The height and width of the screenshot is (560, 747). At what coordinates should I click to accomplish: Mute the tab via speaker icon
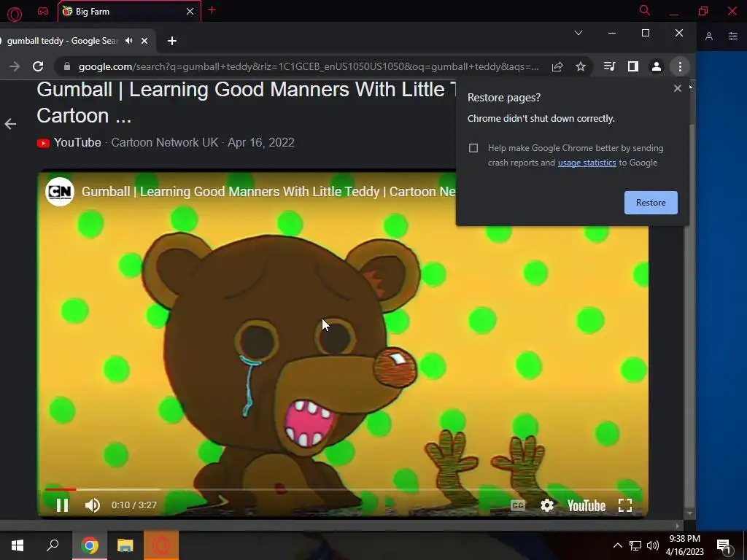(x=128, y=41)
